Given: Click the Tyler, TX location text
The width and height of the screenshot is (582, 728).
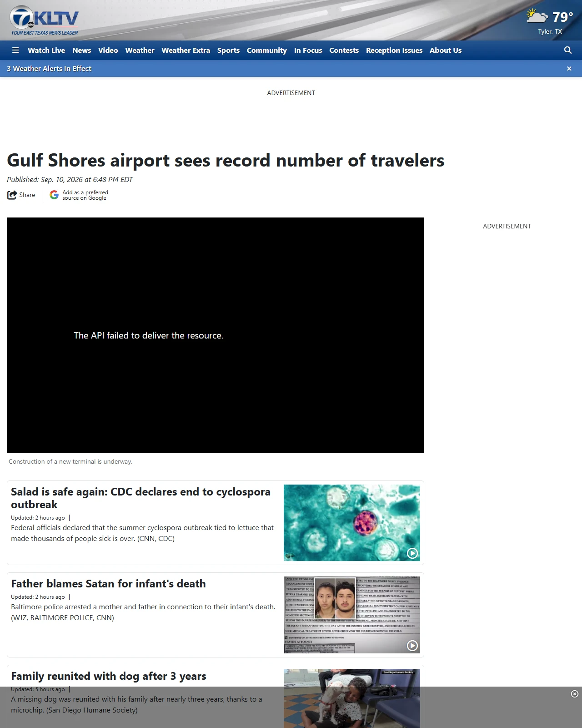Looking at the screenshot, I should click(550, 32).
